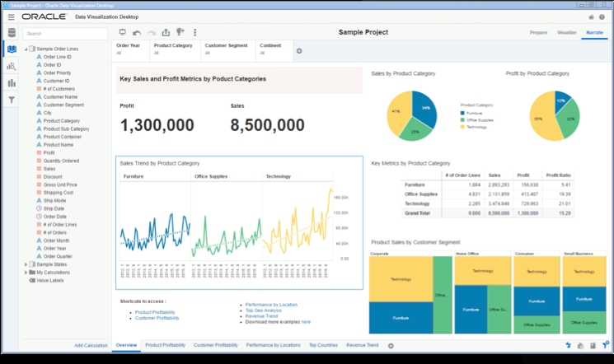Click the Home icon in header
Viewport: 614px width, 364px height.
tap(591, 17)
